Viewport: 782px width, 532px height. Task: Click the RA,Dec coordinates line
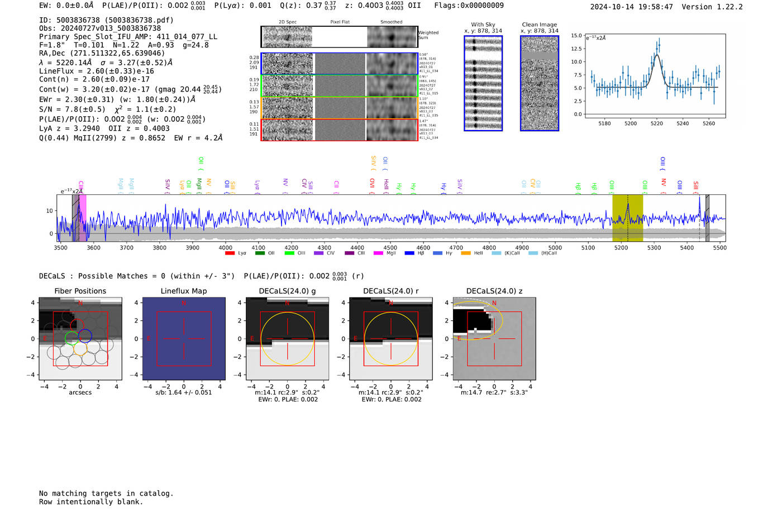(x=102, y=54)
